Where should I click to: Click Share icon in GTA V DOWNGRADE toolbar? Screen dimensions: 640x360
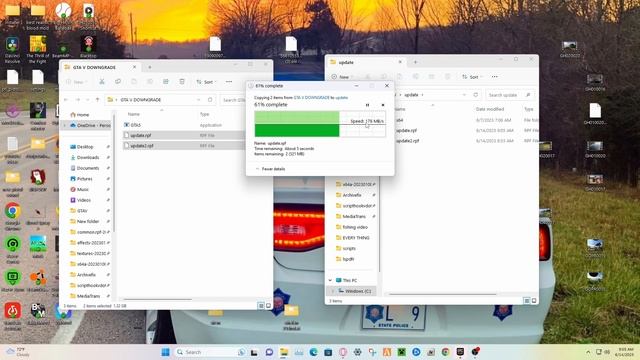click(166, 82)
